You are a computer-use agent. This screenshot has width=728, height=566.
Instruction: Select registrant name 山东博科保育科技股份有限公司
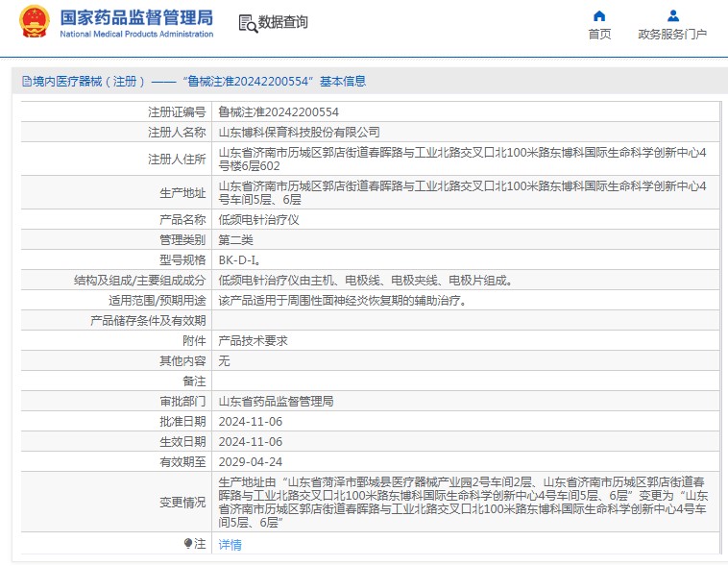(299, 132)
